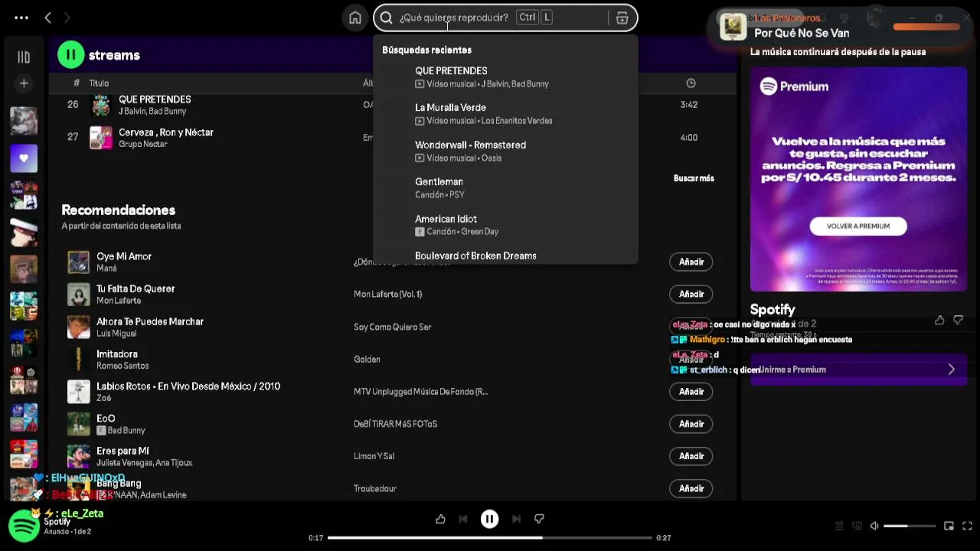The image size is (980, 551).
Task: Select recent search Wonderwall - Remastered
Action: tap(505, 151)
